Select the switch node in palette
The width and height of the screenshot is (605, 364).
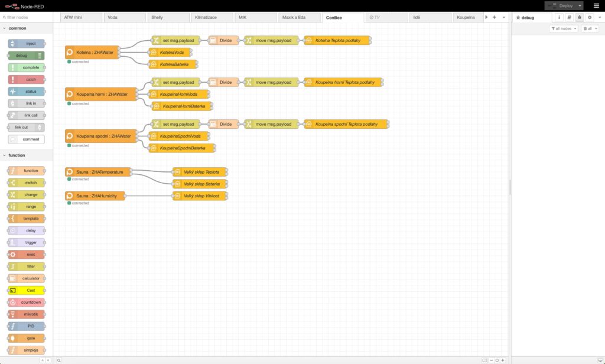pos(26,183)
